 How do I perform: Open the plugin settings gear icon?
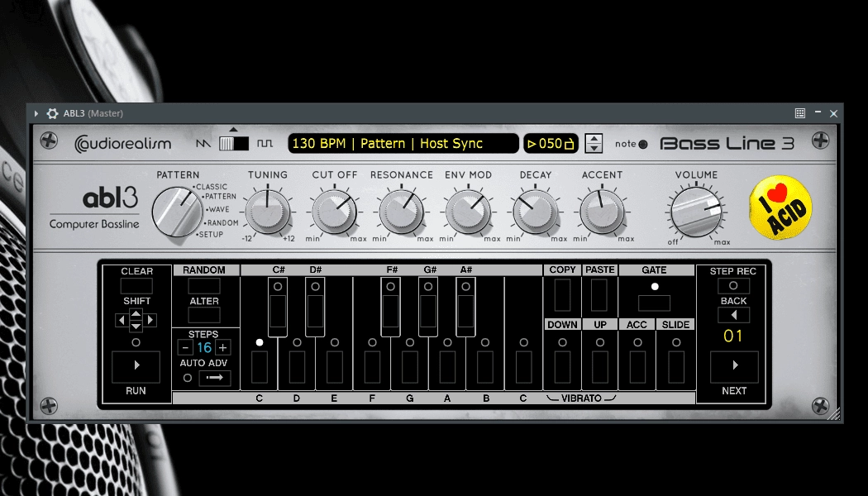(x=53, y=113)
